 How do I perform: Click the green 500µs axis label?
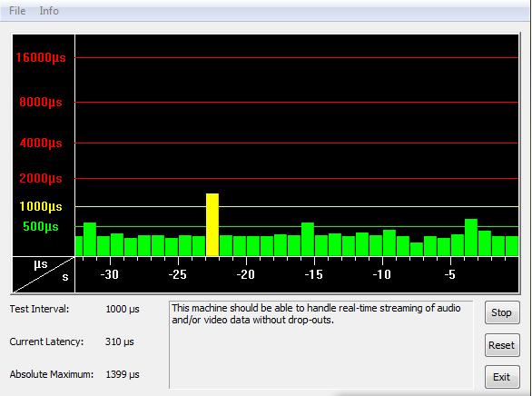(x=41, y=226)
